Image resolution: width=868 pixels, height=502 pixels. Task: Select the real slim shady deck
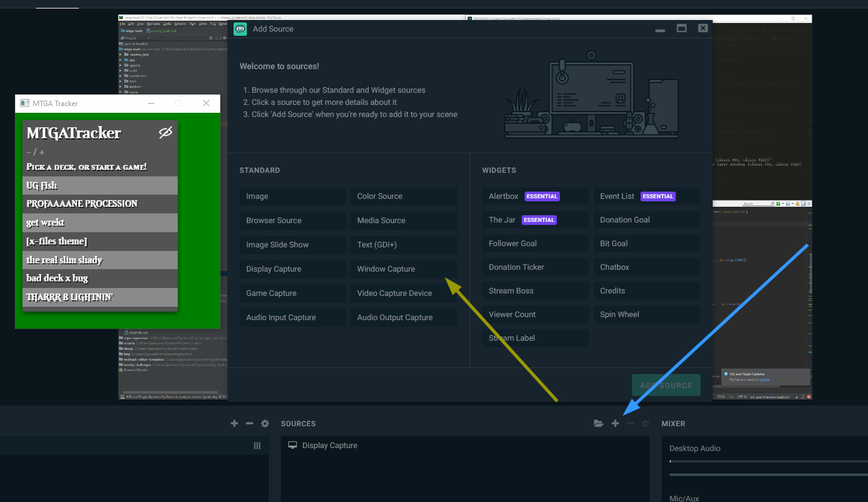(100, 260)
